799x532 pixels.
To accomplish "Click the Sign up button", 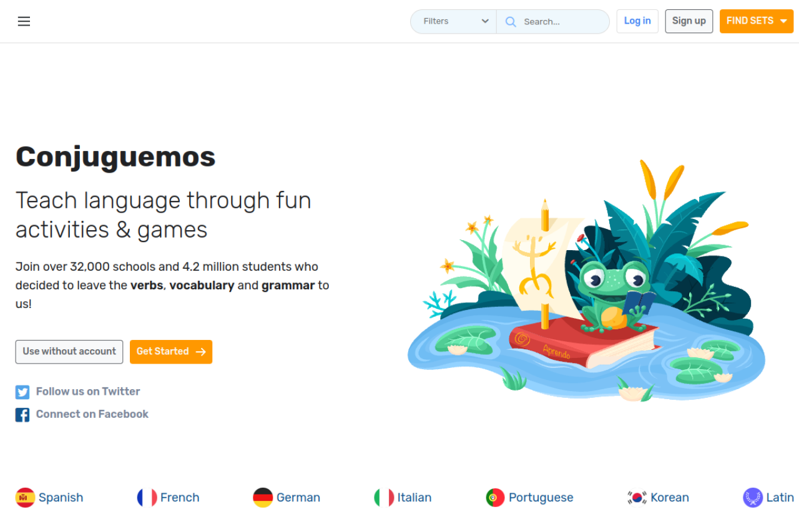I will (689, 21).
